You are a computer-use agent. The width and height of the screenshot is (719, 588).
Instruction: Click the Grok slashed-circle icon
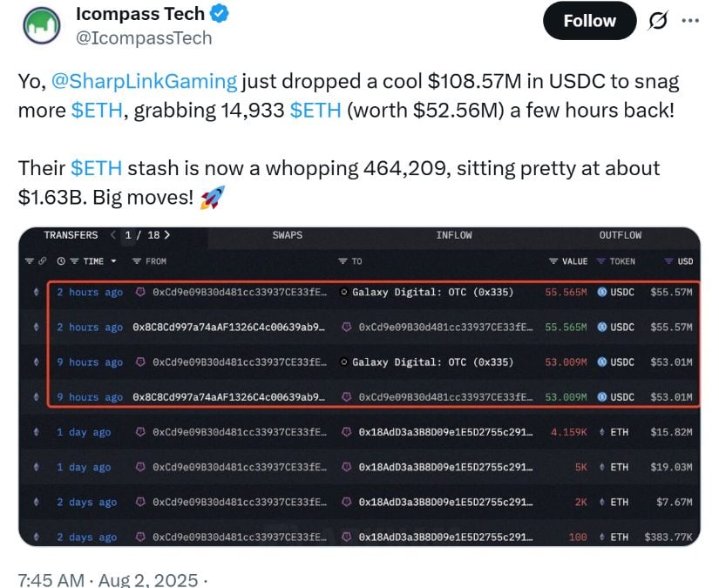658,21
